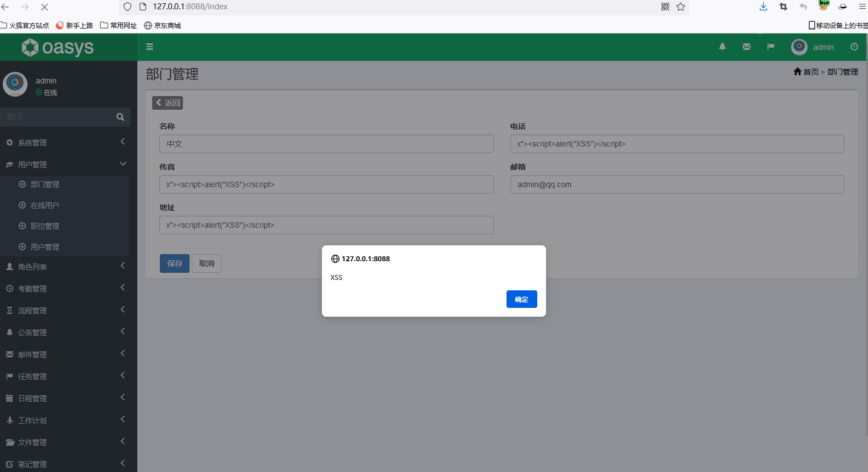This screenshot has height=472, width=868.
Task: Click the 首页 breadcrumb link
Action: [811, 72]
